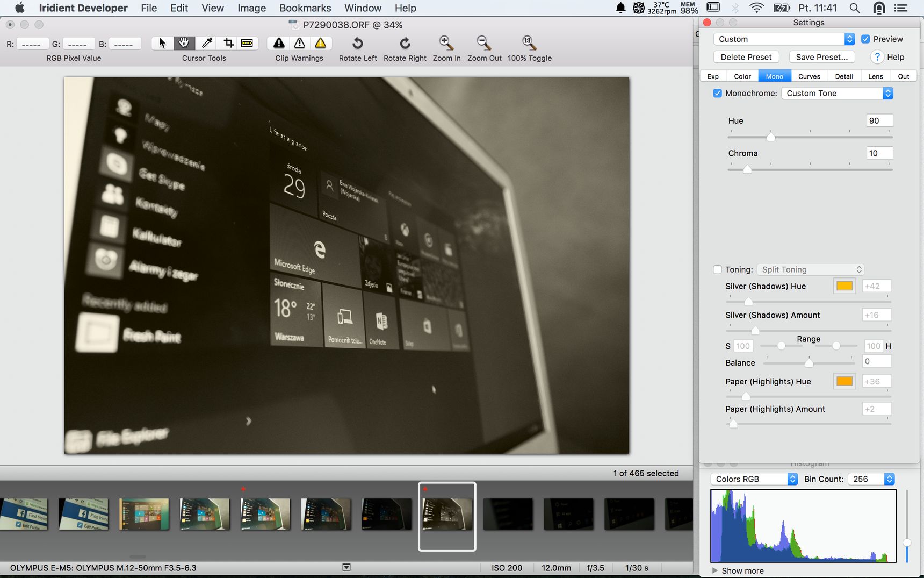Click the Bluetooth icon in menu bar
Viewport: 924px width, 578px height.
click(735, 8)
